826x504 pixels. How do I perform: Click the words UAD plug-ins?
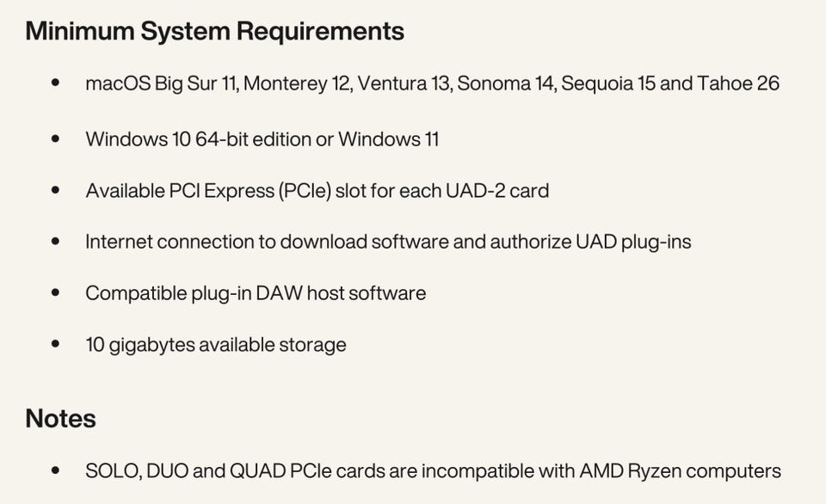coord(632,242)
